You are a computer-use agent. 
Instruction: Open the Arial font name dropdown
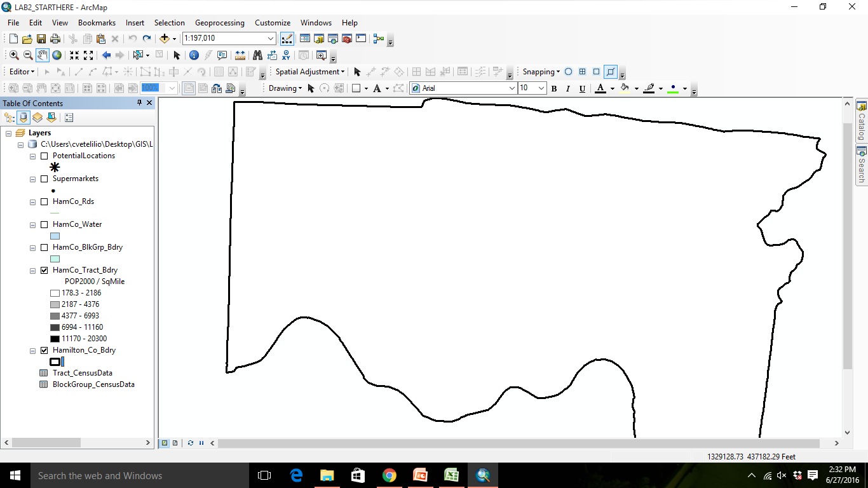tap(512, 88)
